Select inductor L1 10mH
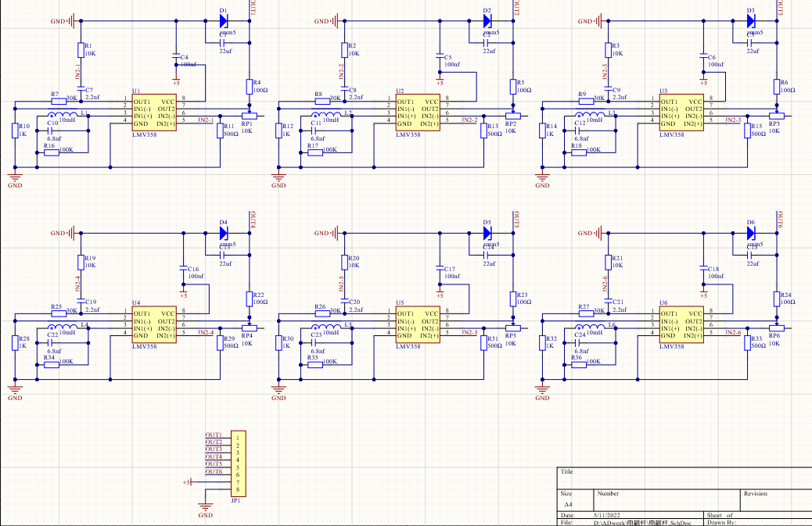 (x=63, y=114)
